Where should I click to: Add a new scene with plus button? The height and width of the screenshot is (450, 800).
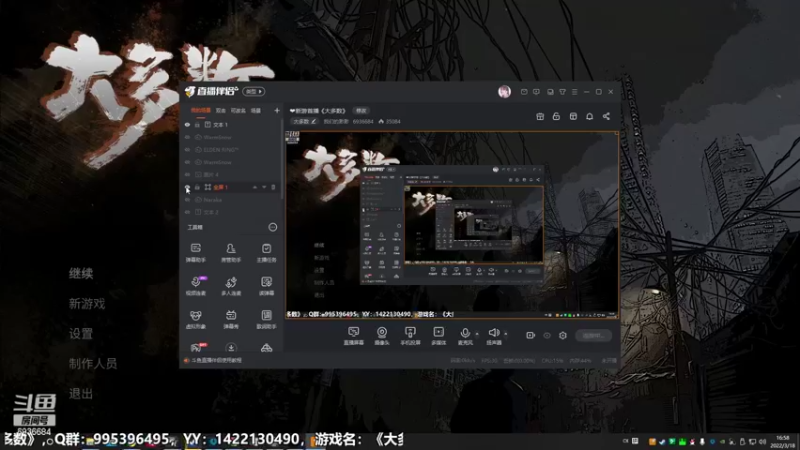[277, 110]
